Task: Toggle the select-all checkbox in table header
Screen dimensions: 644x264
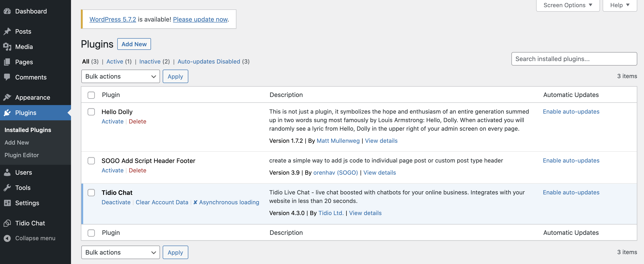Action: [x=91, y=95]
